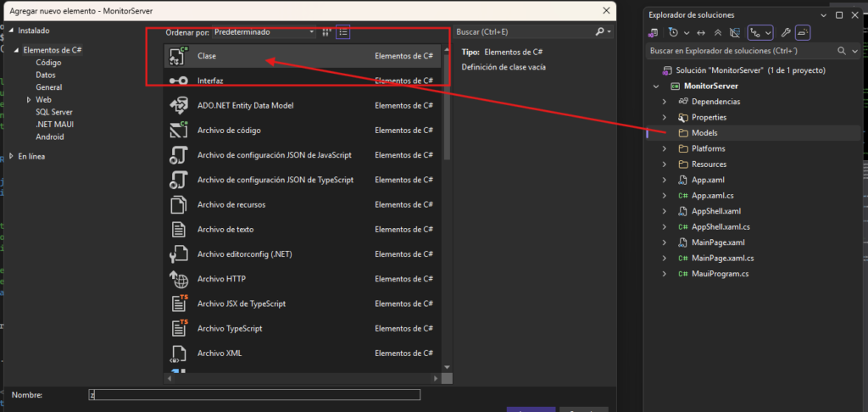This screenshot has height=412, width=868.
Task: Expand the Web category in the tree
Action: tap(28, 99)
